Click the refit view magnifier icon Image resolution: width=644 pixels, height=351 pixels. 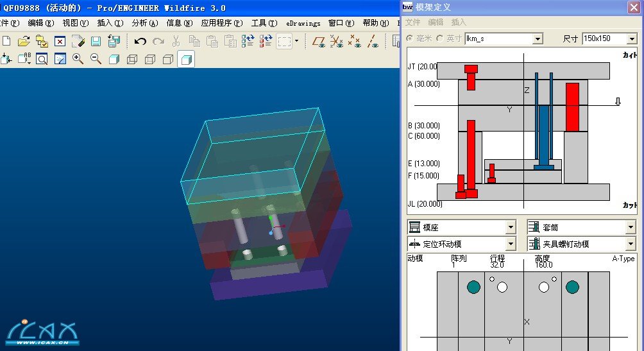pos(42,59)
